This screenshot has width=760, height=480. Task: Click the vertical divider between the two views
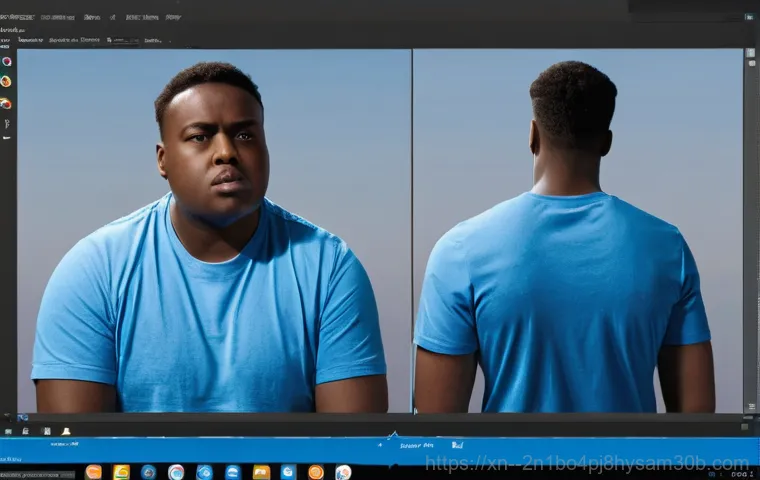(412, 230)
